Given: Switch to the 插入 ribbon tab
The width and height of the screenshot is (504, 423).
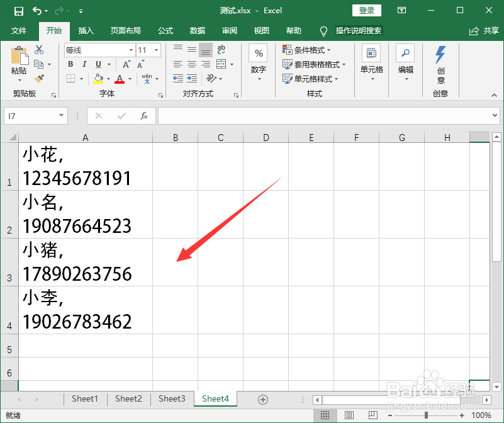Looking at the screenshot, I should coord(86,31).
